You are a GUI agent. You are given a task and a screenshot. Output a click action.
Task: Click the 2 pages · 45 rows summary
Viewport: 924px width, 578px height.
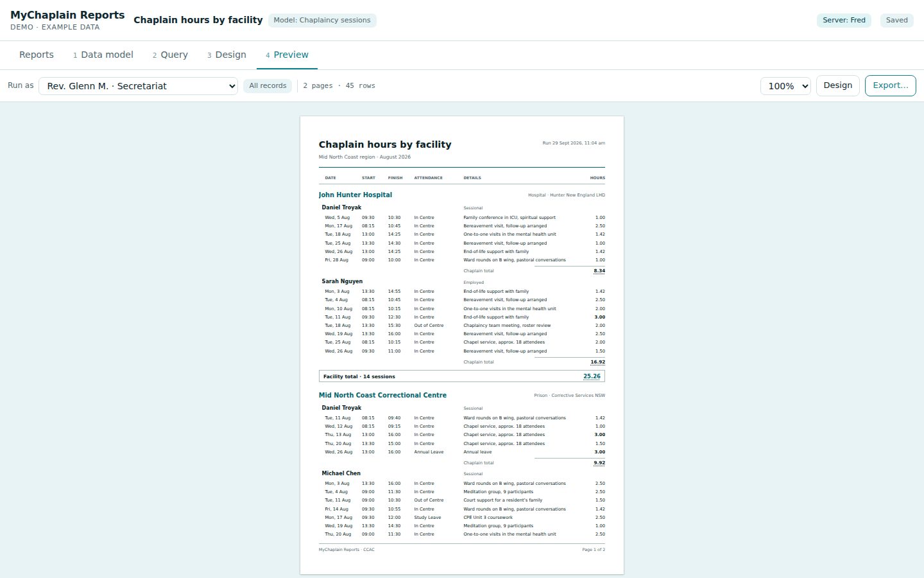click(x=339, y=86)
